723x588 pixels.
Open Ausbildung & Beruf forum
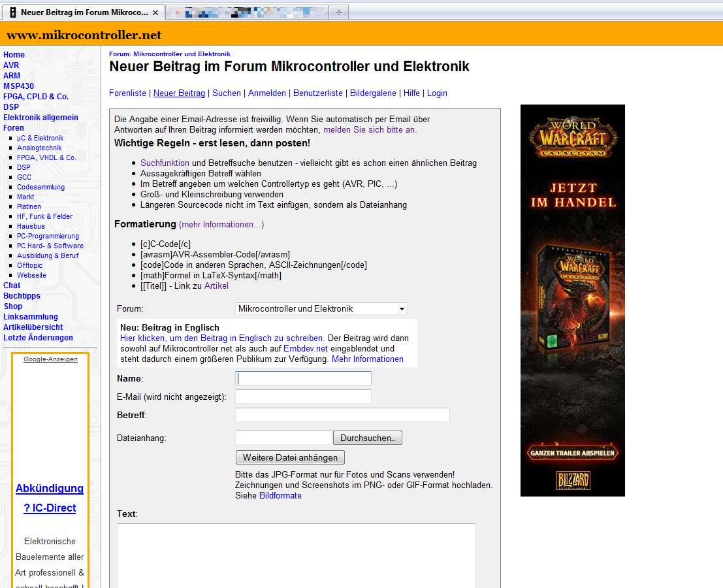point(48,255)
